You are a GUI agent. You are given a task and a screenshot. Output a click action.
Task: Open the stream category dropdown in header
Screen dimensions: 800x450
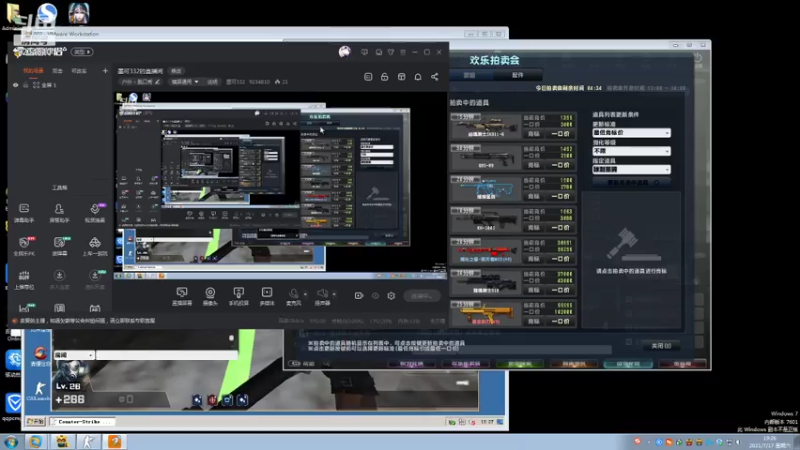(185, 82)
